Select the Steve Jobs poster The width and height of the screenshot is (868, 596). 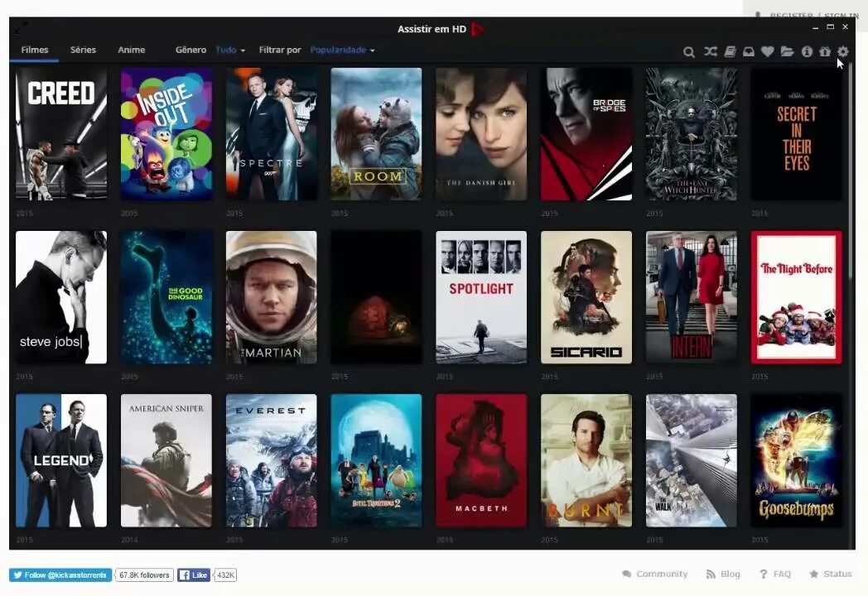(61, 297)
